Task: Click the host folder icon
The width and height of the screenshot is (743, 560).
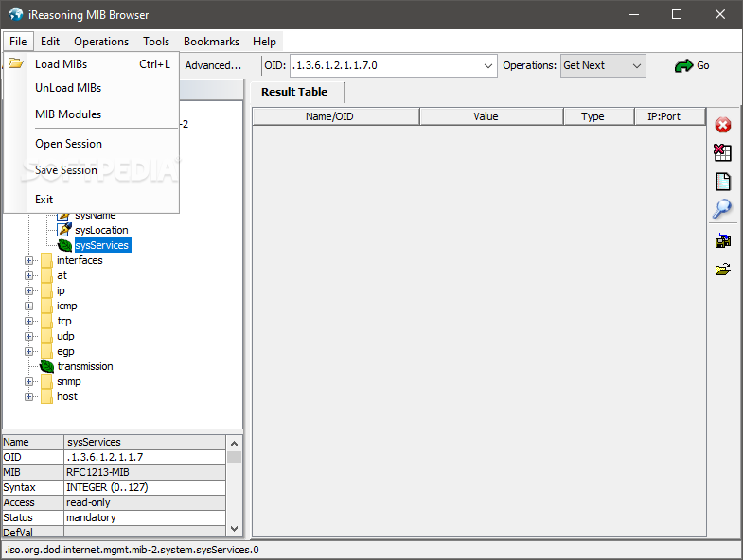Action: point(46,396)
